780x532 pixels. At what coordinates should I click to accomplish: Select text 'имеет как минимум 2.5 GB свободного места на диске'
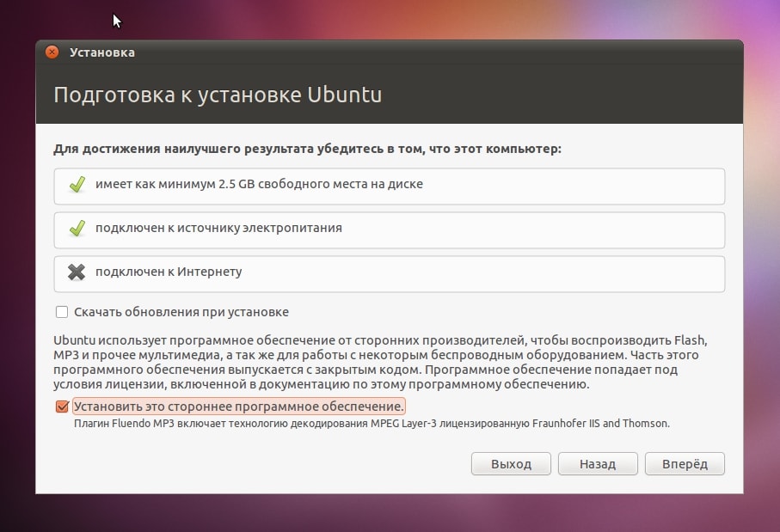tap(259, 184)
